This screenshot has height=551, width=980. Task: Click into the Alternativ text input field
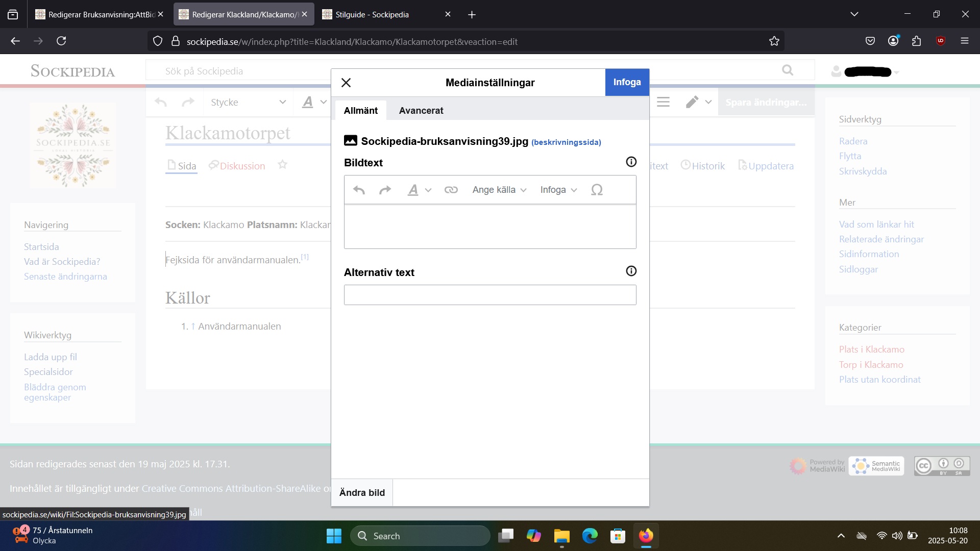click(x=489, y=295)
